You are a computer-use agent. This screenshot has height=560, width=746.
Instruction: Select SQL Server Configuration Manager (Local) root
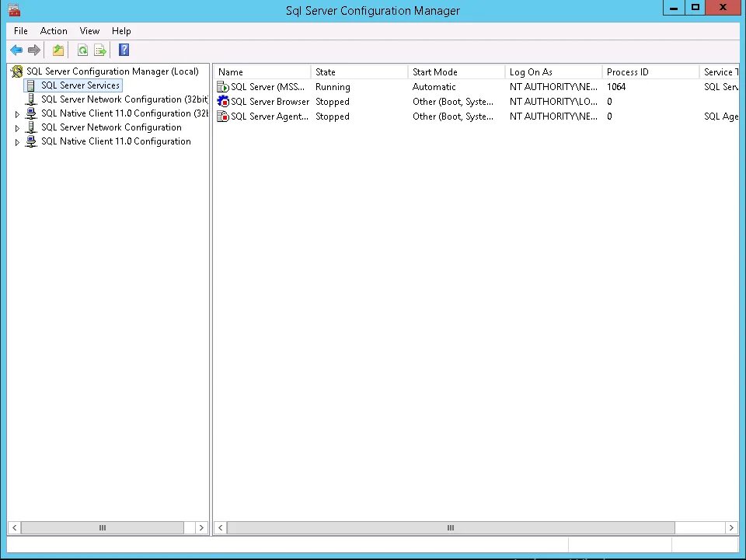coord(112,71)
